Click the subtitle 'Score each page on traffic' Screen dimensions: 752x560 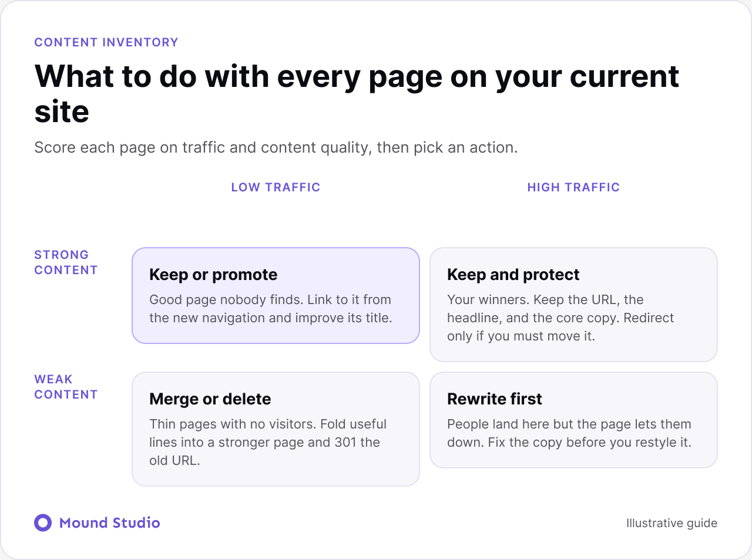click(x=276, y=147)
